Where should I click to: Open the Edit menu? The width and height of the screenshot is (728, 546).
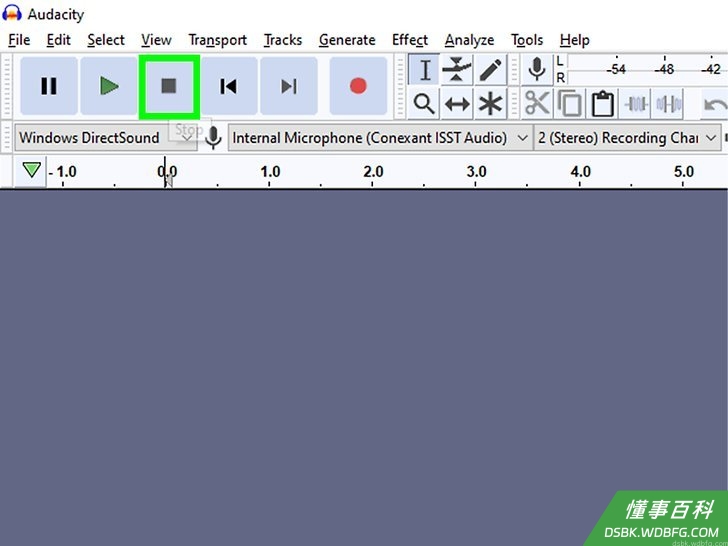coord(58,40)
